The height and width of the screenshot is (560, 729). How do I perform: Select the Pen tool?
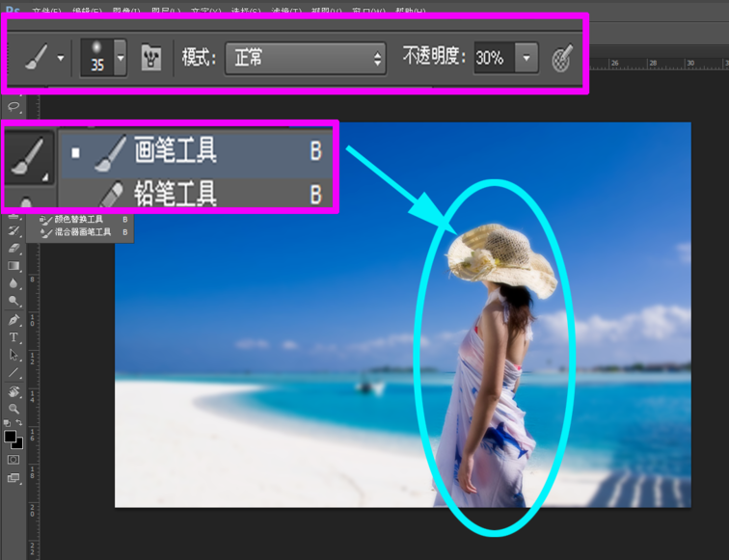(13, 320)
